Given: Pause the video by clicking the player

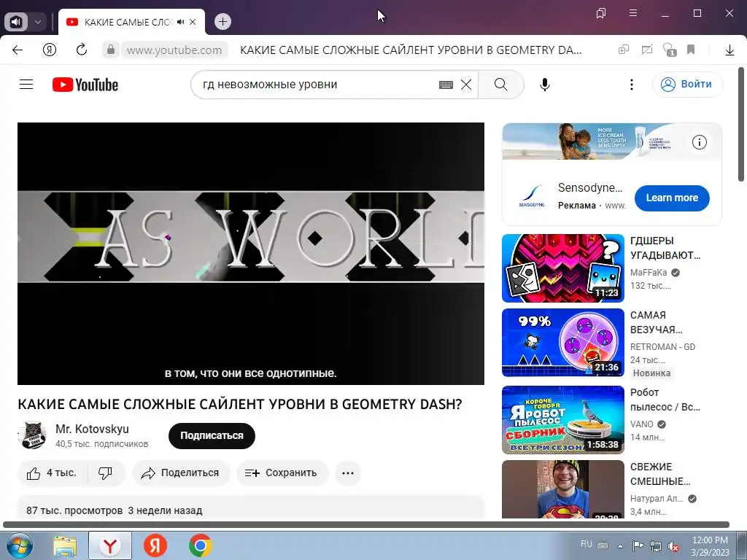Looking at the screenshot, I should (x=251, y=253).
